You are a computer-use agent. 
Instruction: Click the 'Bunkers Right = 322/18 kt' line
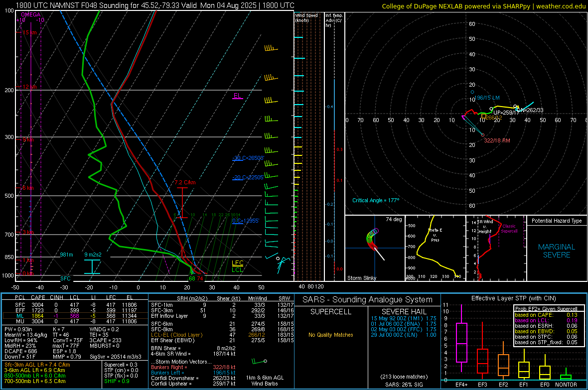coord(193,367)
